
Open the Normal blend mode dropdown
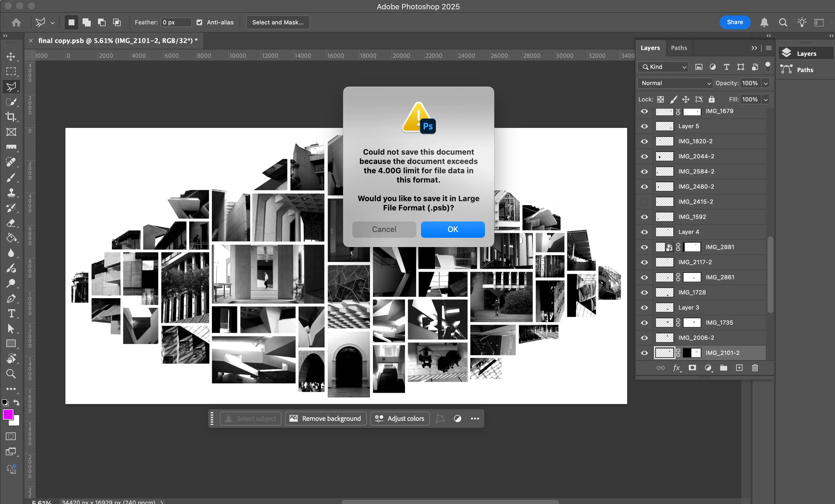[675, 83]
